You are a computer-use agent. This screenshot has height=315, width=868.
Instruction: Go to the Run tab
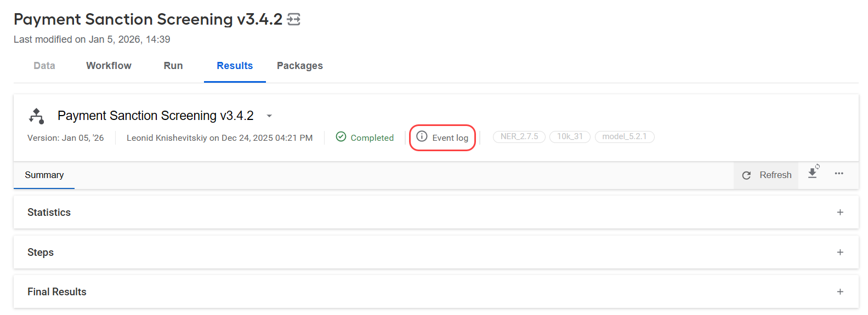(173, 66)
